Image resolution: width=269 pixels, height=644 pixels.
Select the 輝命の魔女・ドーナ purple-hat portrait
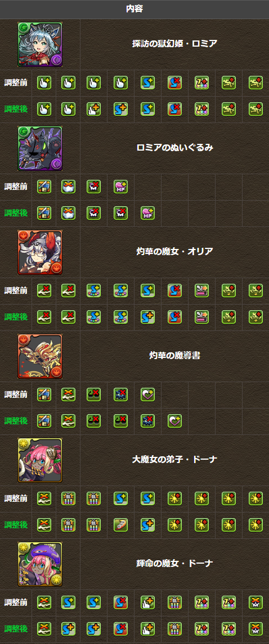[x=40, y=564]
